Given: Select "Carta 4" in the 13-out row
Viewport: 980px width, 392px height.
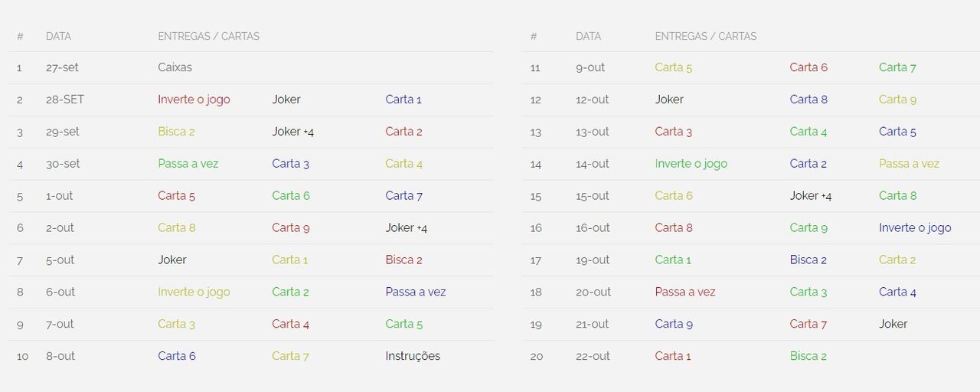Looking at the screenshot, I should pyautogui.click(x=808, y=132).
